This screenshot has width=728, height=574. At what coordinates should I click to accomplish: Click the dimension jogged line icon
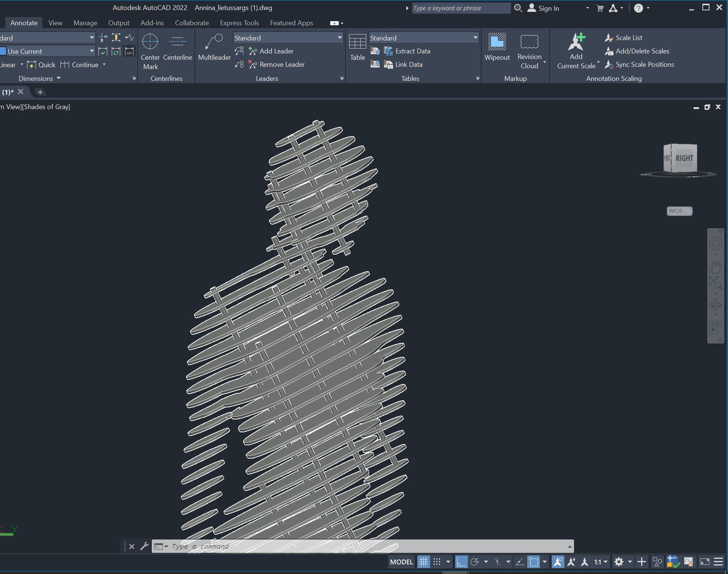pyautogui.click(x=129, y=37)
